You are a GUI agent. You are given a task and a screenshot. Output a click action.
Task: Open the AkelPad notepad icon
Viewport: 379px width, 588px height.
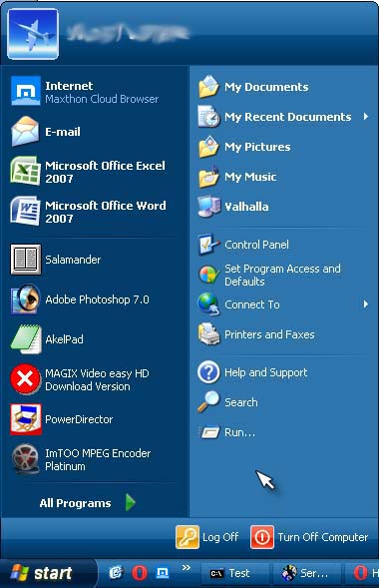click(26, 339)
